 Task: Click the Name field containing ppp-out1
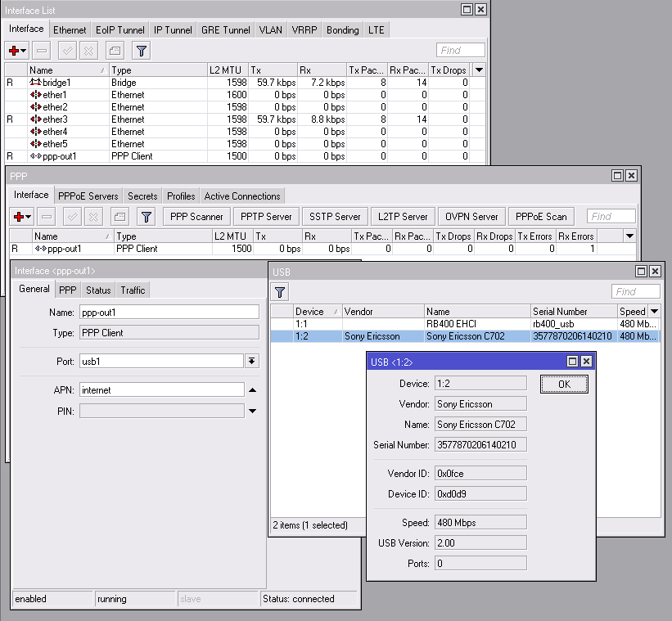169,312
